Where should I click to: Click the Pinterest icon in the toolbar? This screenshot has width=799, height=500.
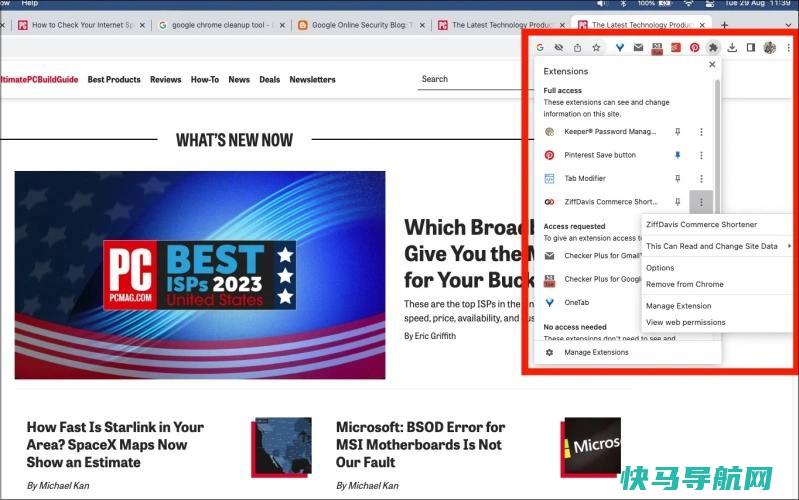coord(695,47)
